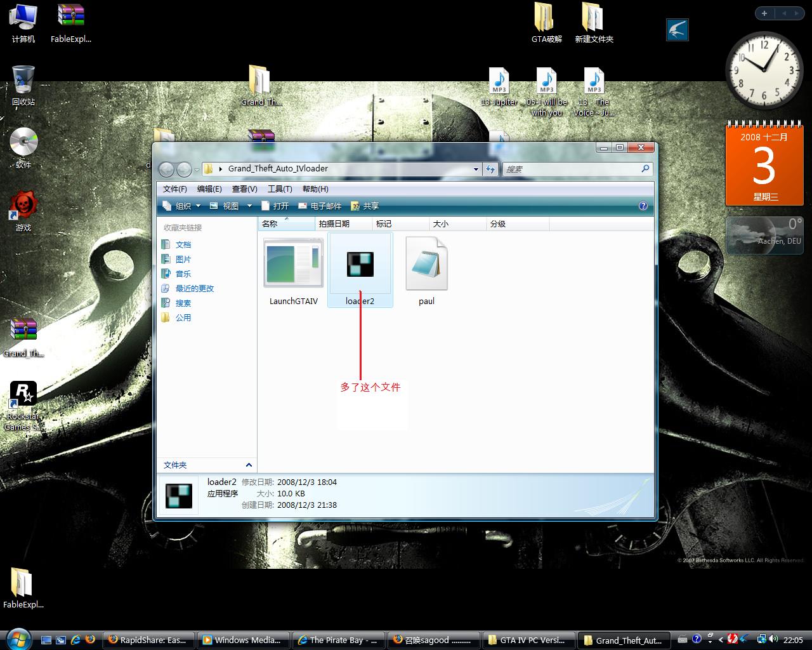Viewport: 812px width, 650px height.
Task: Click the Forward navigation arrow in Explorer
Action: 184,169
